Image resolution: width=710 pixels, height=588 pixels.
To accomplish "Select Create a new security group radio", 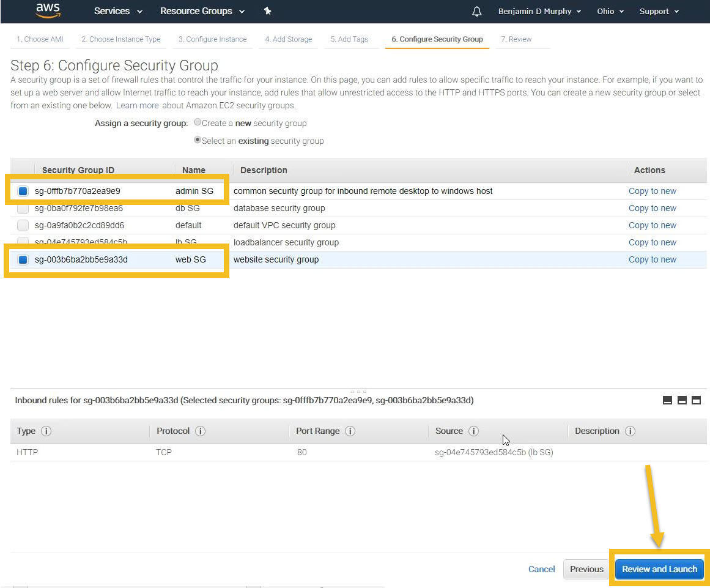I will [198, 122].
